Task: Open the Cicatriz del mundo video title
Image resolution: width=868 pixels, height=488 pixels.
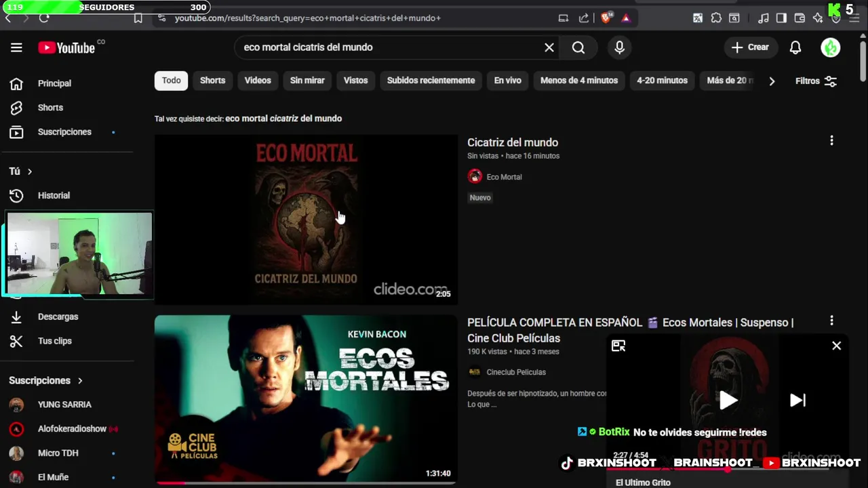Action: pyautogui.click(x=513, y=142)
